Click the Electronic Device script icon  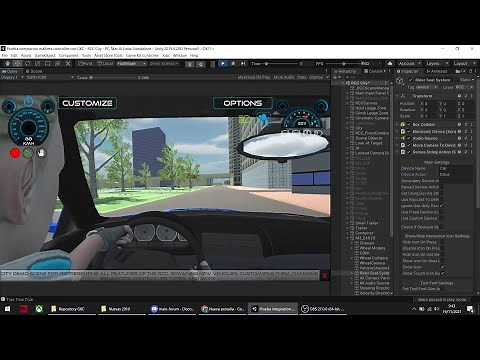[x=403, y=131]
